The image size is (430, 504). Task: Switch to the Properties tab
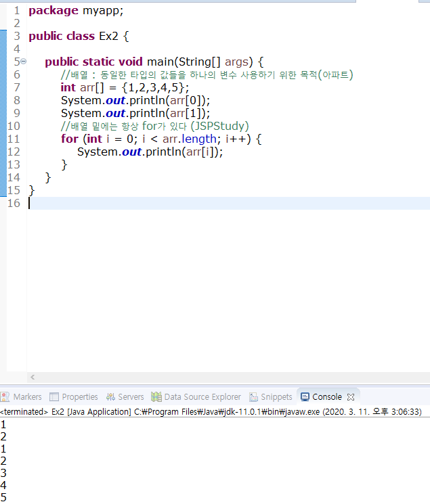pyautogui.click(x=80, y=397)
